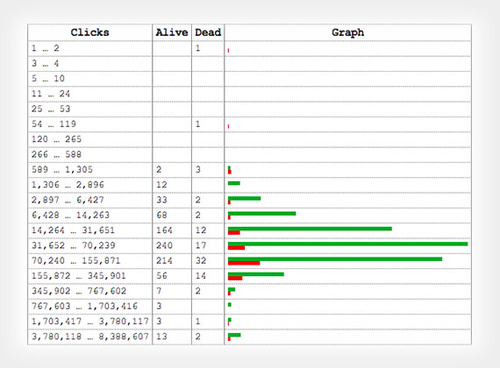Screen dimensions: 500x368
Task: Click the green bar in 155,872 … 345,901 row
Action: [256, 274]
